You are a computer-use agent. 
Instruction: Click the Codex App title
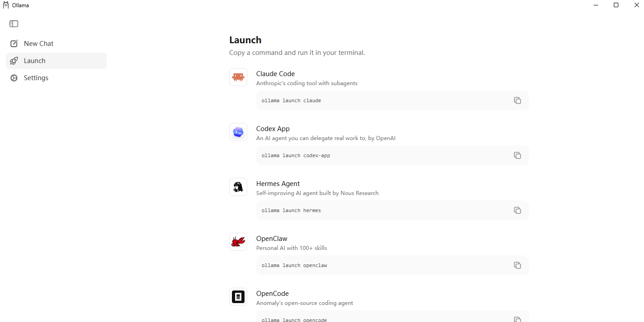click(x=273, y=129)
